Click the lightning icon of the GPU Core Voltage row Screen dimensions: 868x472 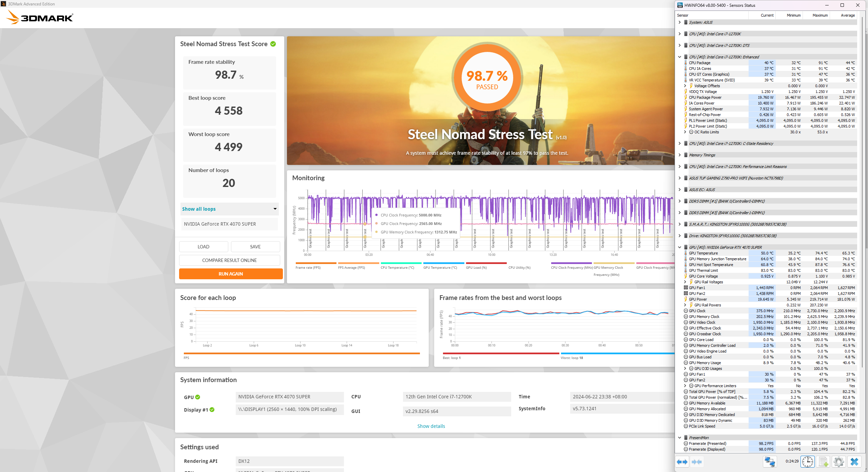(686, 276)
